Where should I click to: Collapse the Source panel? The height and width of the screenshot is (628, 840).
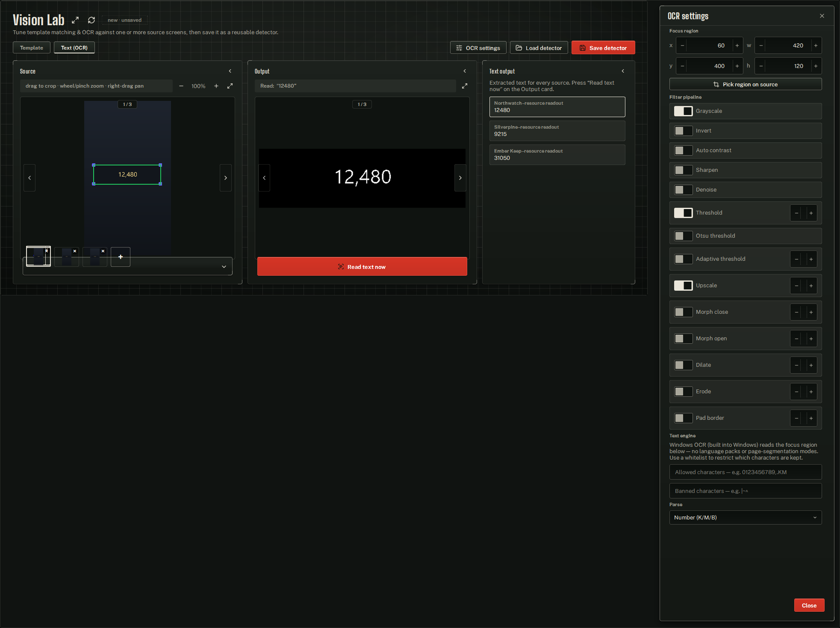tap(230, 71)
